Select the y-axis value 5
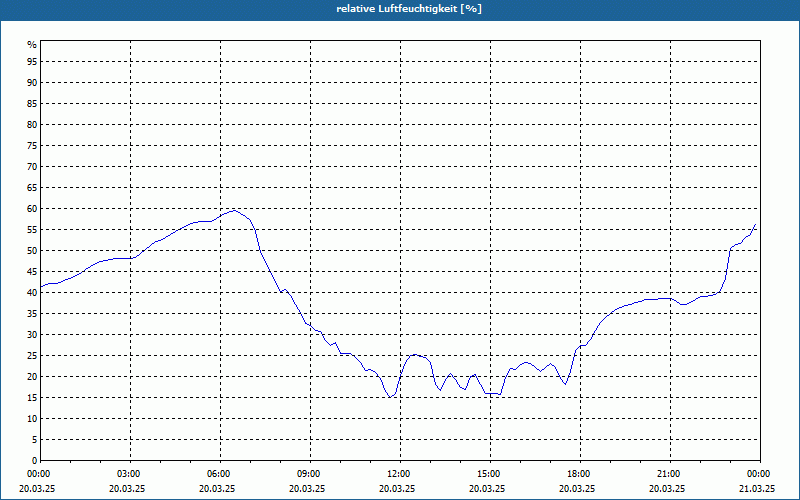The height and width of the screenshot is (500, 800). click(34, 440)
